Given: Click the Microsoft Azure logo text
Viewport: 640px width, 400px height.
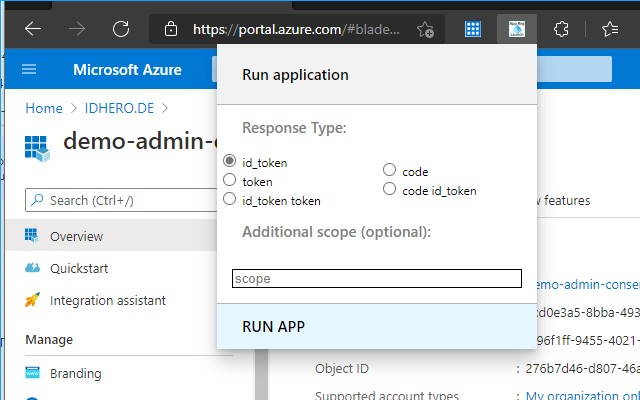Looking at the screenshot, I should (x=127, y=69).
